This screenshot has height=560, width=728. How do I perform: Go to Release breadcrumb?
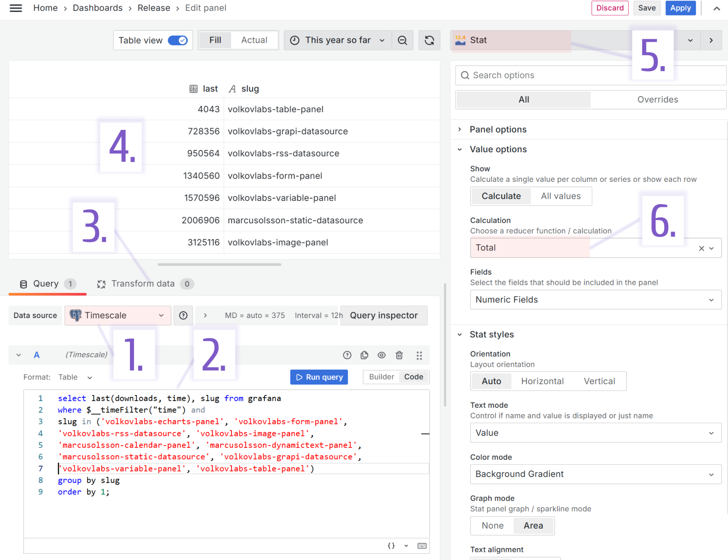[154, 8]
